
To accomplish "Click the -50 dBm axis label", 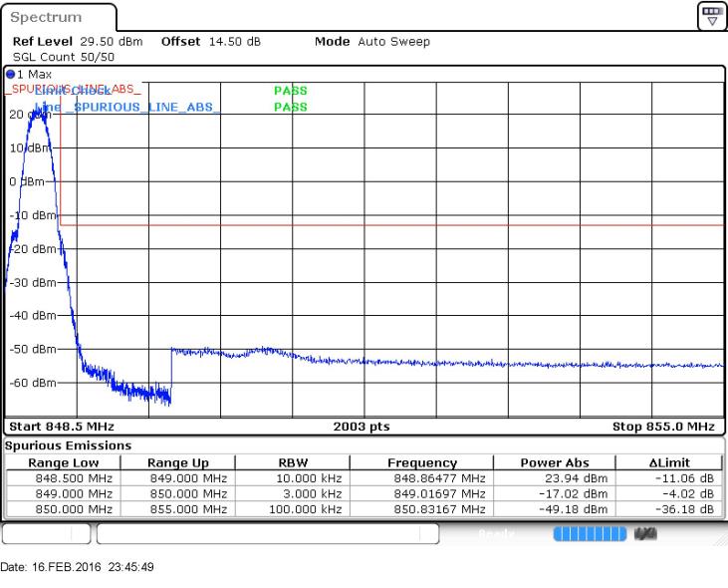I will coord(33,349).
